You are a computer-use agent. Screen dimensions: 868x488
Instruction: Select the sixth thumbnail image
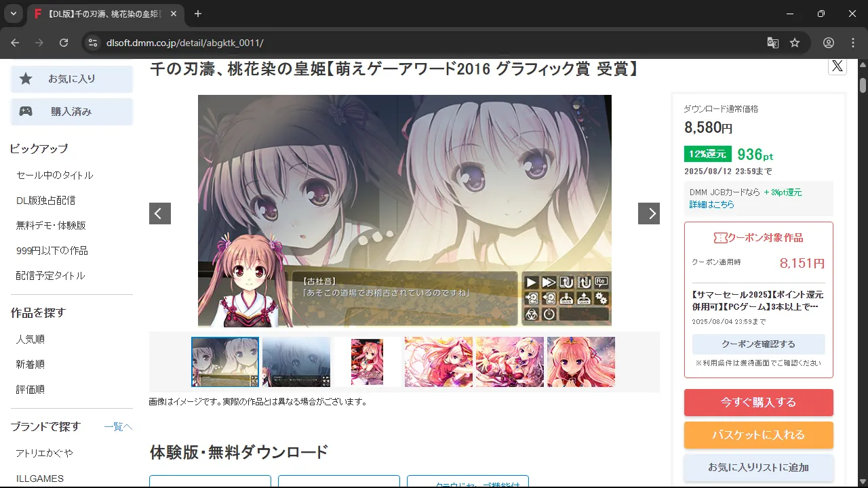581,362
